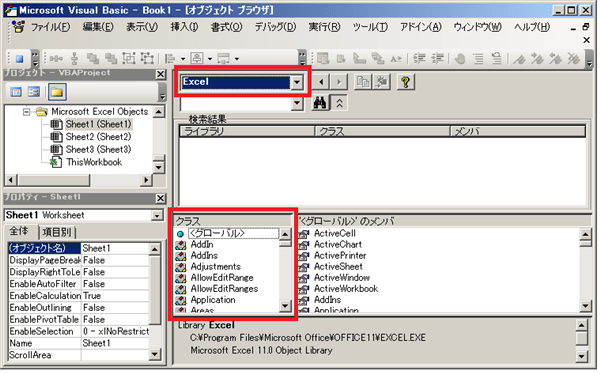Close the properties Sheet1 panel
The height and width of the screenshot is (374, 600).
161,198
